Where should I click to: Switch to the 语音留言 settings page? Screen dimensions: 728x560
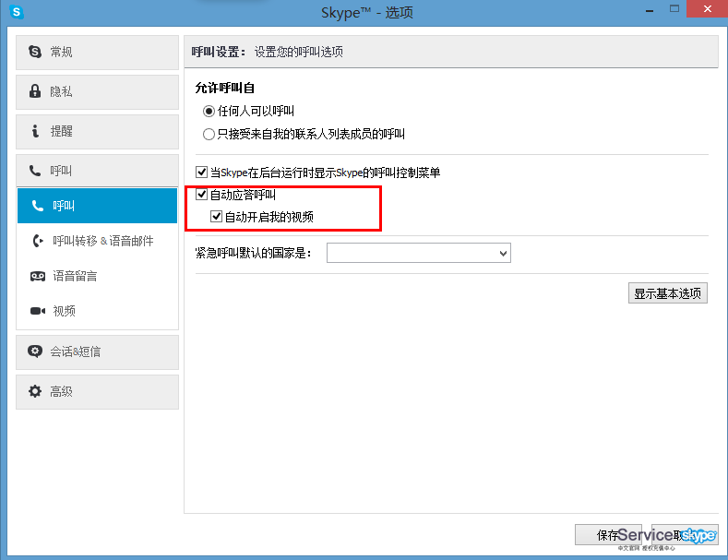click(75, 276)
